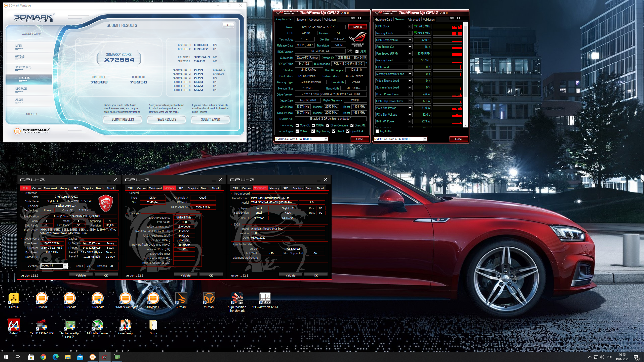Toggle the OpenCL checkbox
644x362 pixels.
coord(297,125)
